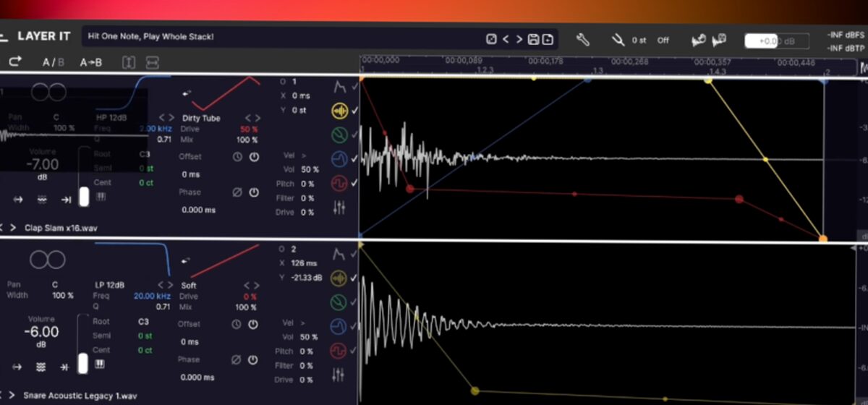
Task: Toggle Phase power button on Clap Slam layer
Action: pyautogui.click(x=254, y=192)
